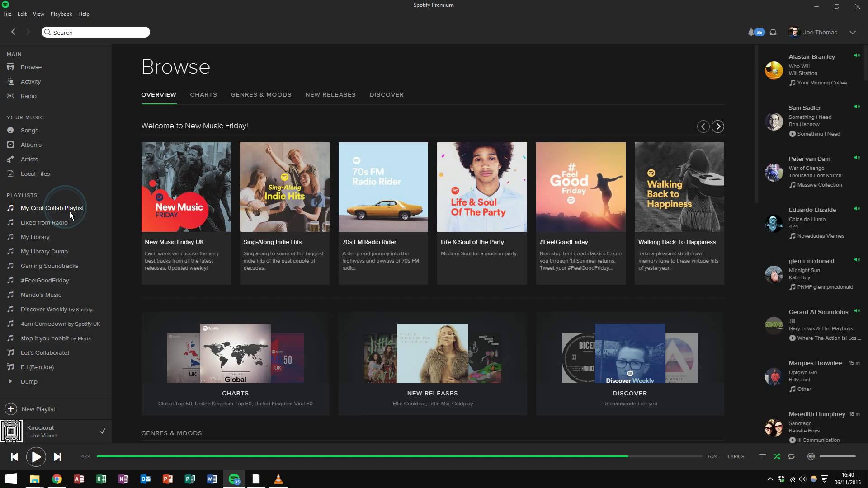The image size is (868, 488).
Task: Toggle repeat mode
Action: coord(791,456)
